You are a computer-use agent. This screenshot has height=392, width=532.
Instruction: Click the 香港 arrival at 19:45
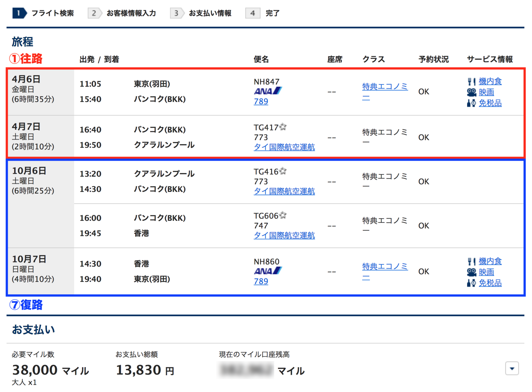point(141,233)
